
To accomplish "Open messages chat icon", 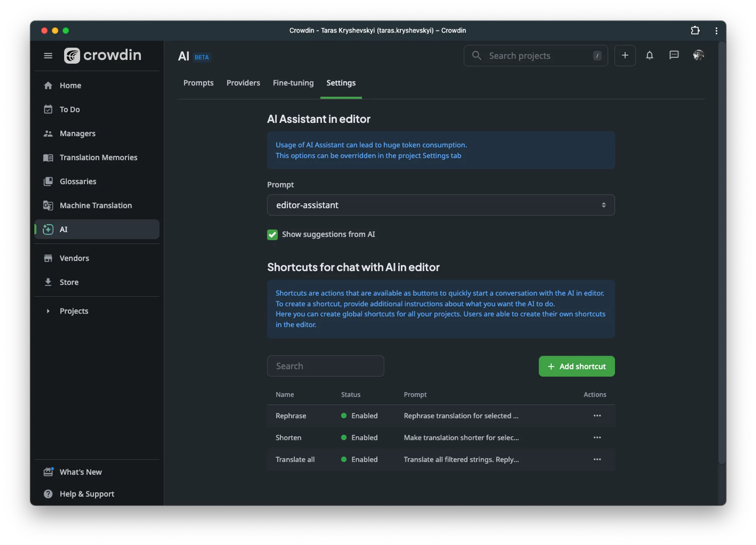I will [674, 55].
